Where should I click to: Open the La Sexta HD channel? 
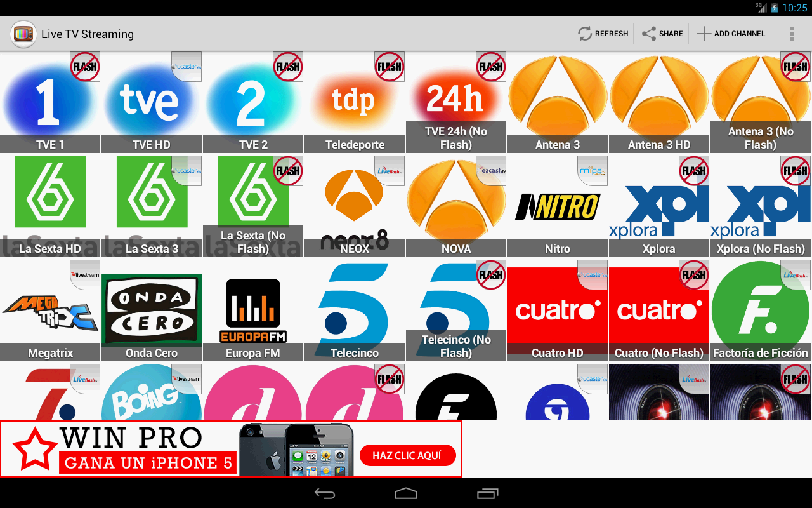[x=50, y=206]
